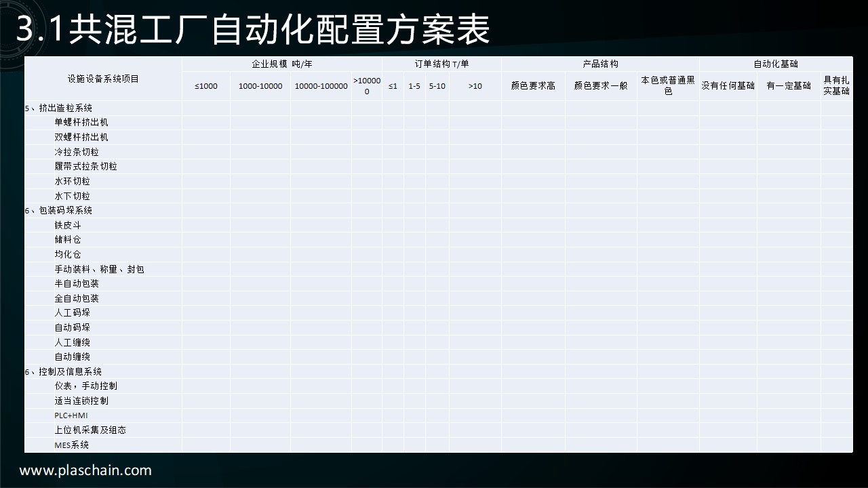Viewport: 868px width, 488px height.
Task: Select the 包装码垛系统 section row
Action: [59, 211]
